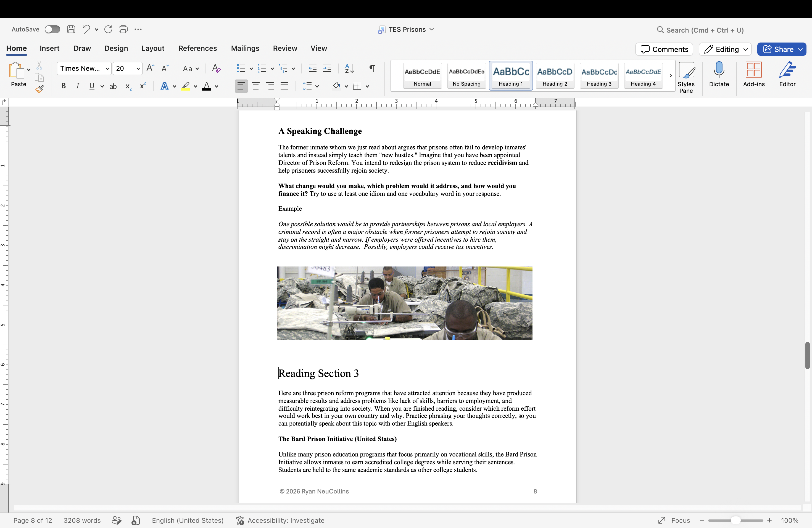Click the Search field
Screen dimensions: 812x528
(700, 30)
